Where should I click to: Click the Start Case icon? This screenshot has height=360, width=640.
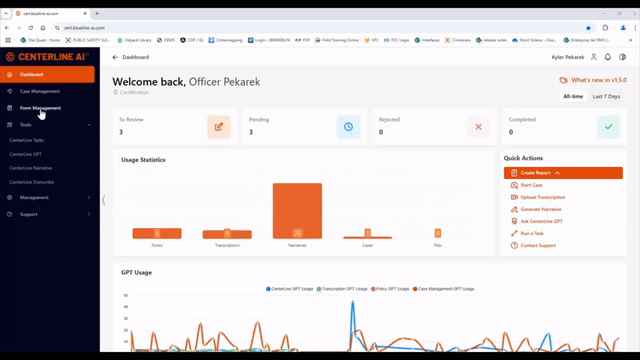[514, 185]
